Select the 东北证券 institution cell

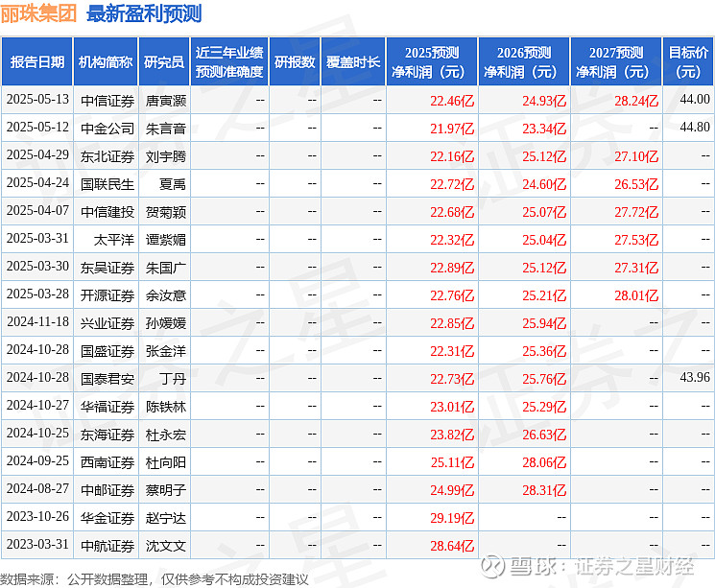(107, 156)
